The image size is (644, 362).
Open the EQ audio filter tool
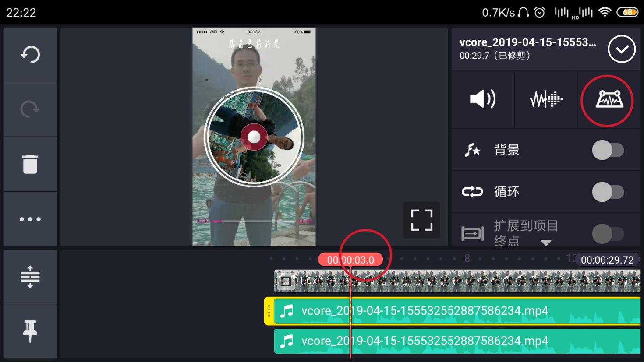coord(546,99)
